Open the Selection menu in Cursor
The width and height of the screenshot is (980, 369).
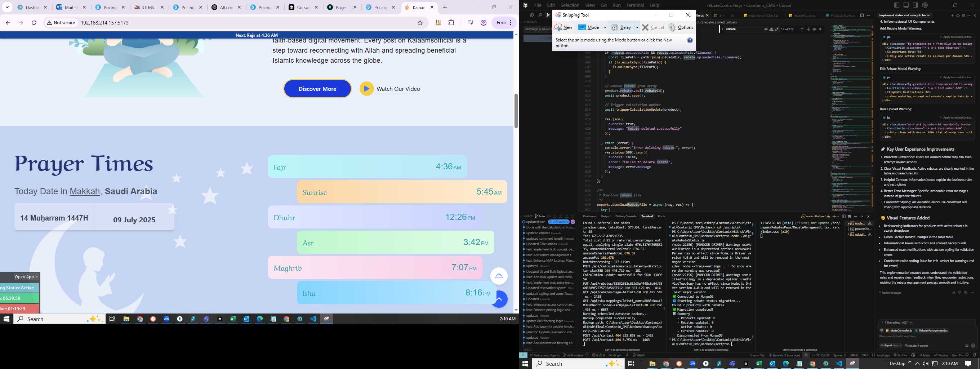pos(570,5)
